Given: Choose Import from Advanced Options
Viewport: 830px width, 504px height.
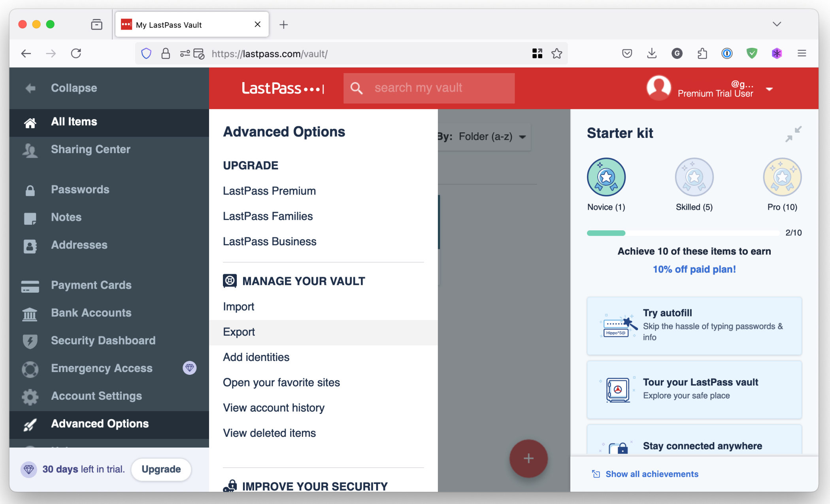Looking at the screenshot, I should 238,307.
